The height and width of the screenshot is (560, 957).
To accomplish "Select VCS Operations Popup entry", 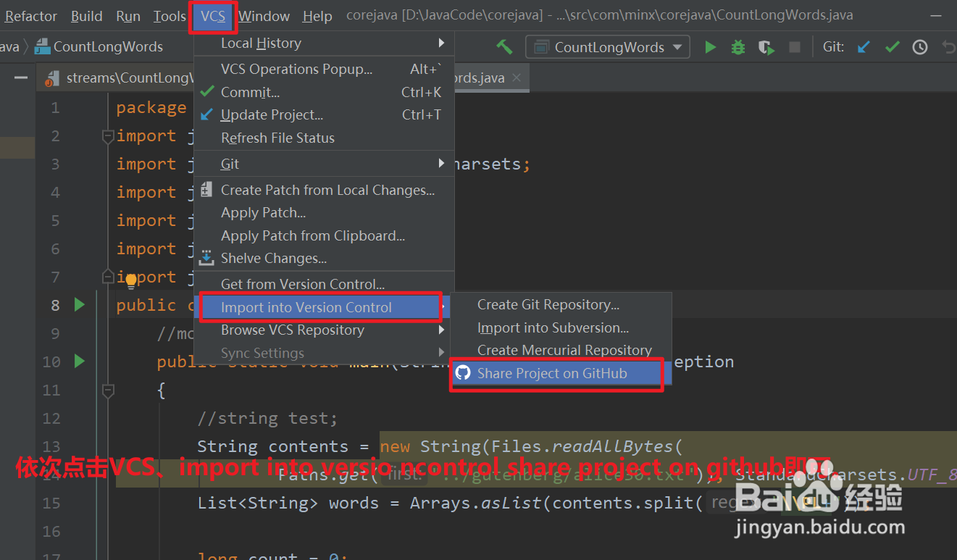I will tap(325, 70).
